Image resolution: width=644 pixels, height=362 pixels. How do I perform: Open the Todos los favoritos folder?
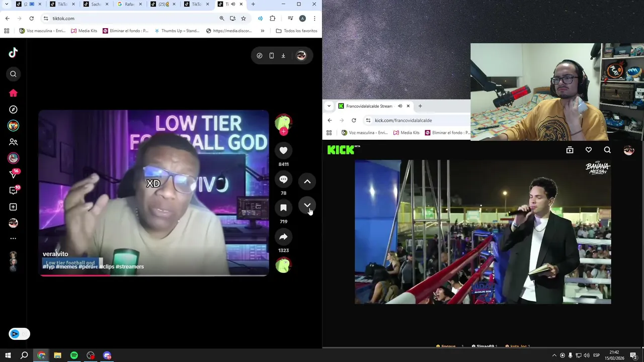pyautogui.click(x=296, y=31)
